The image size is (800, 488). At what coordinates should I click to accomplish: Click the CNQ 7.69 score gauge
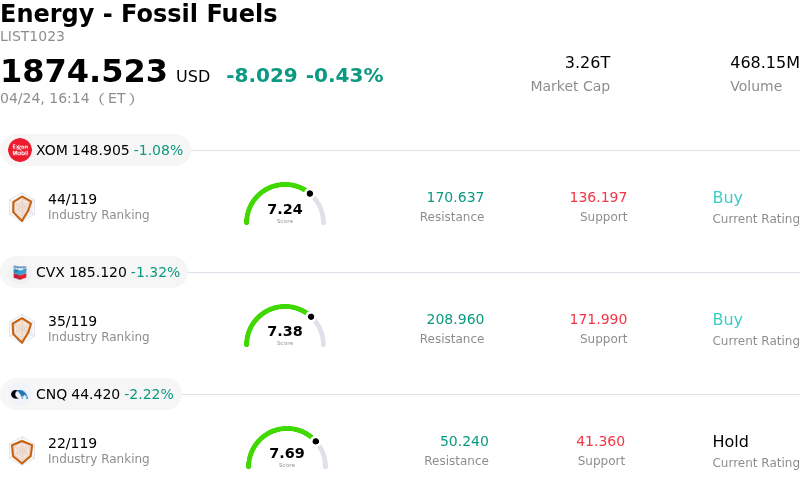[287, 449]
